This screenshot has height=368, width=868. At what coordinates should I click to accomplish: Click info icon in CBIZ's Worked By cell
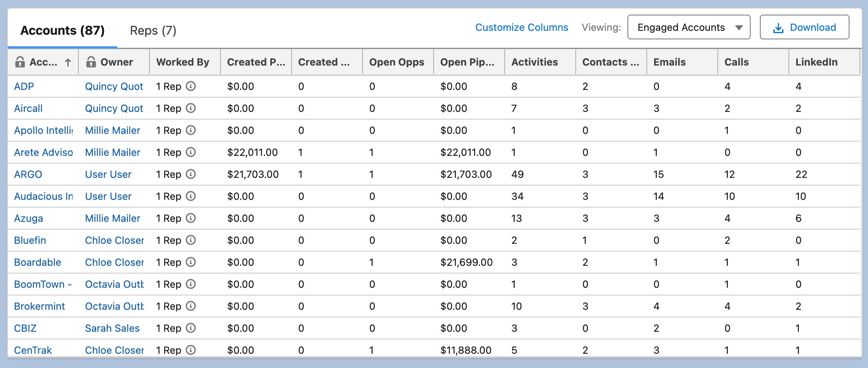[x=191, y=328]
